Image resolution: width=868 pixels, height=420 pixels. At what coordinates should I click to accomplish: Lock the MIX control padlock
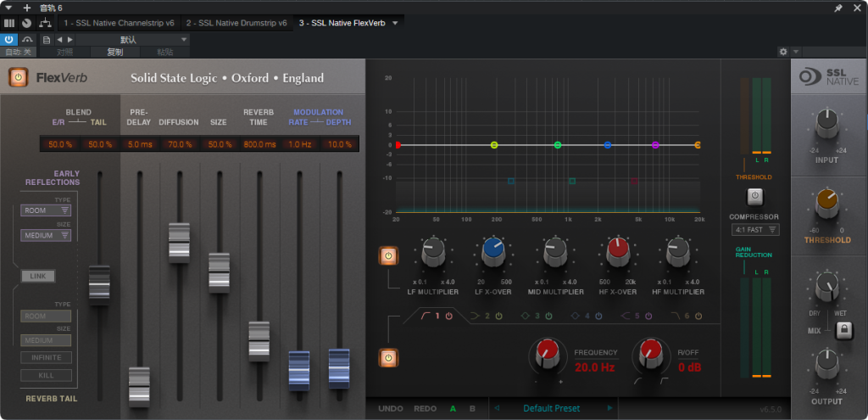click(x=843, y=330)
